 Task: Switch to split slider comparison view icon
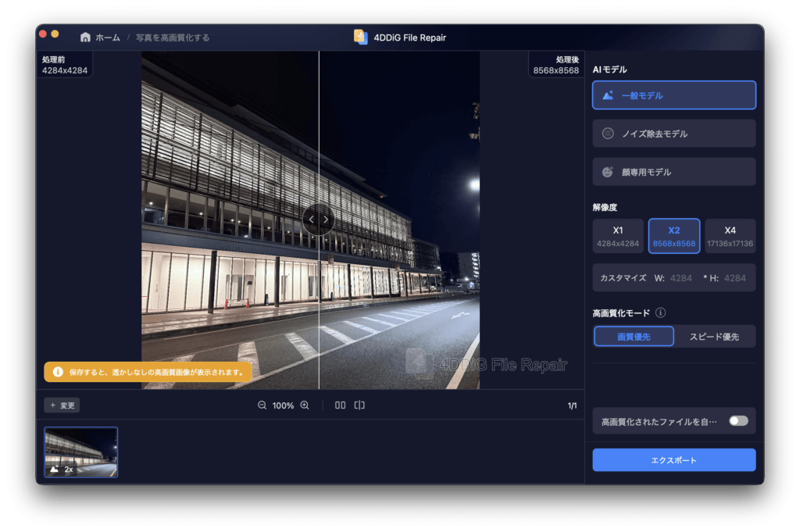coord(359,405)
